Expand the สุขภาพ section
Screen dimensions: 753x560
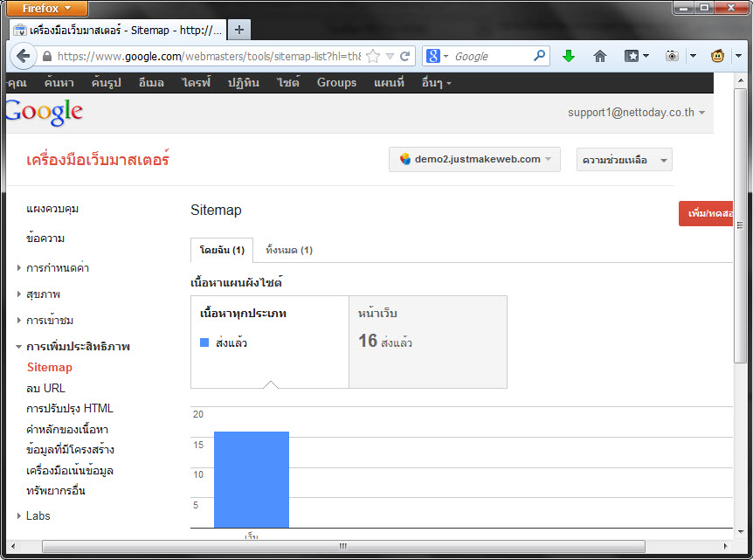click(x=18, y=294)
